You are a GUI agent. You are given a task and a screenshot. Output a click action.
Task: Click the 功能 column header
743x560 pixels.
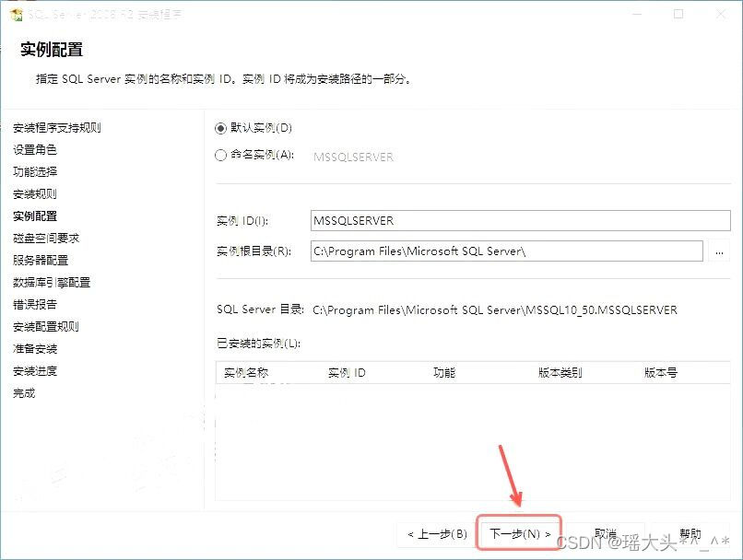click(444, 372)
